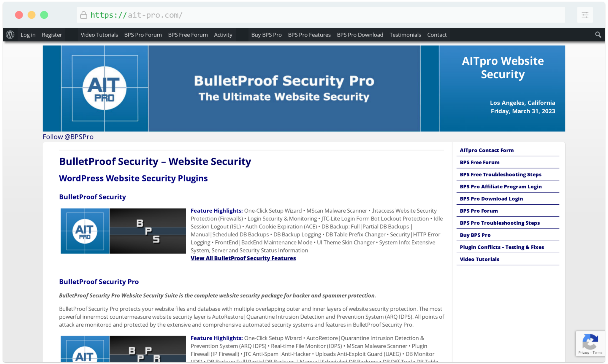
Task: Click View All BulletProof Security Features link
Action: pos(243,258)
